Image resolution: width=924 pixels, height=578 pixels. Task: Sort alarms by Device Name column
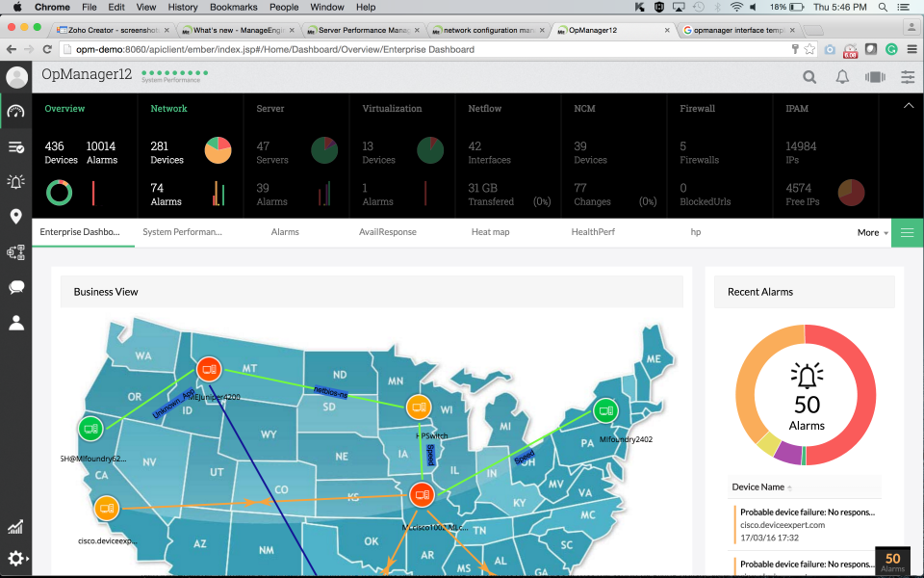761,487
